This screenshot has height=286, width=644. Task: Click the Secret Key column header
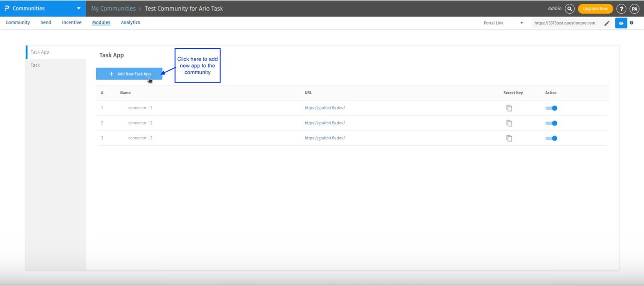tap(513, 93)
